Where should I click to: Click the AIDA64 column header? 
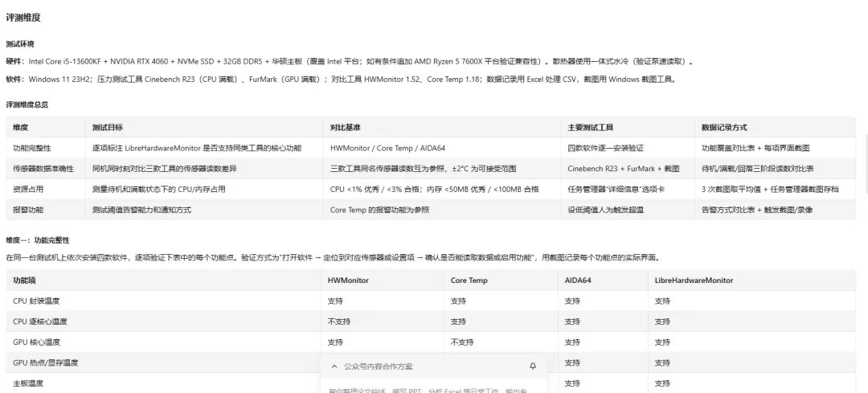tap(578, 280)
